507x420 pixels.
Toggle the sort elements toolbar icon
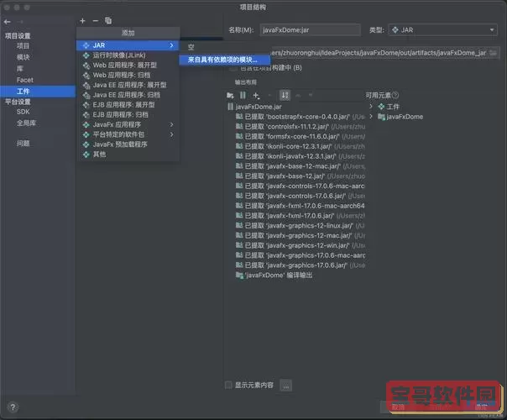click(x=285, y=95)
